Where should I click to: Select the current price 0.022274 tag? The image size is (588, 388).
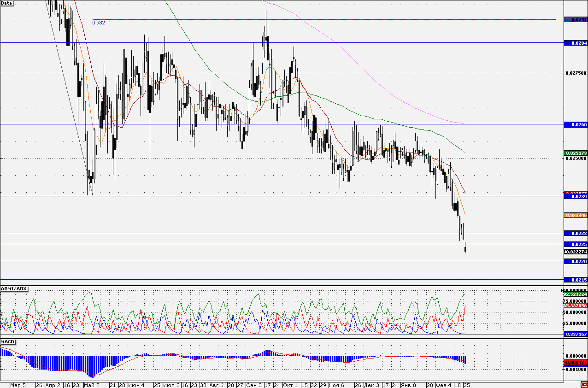tap(576, 252)
